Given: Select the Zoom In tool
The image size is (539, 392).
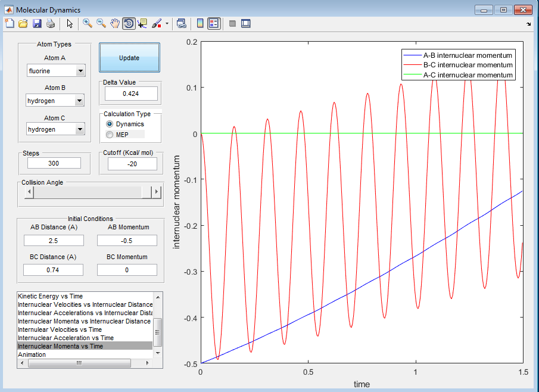Looking at the screenshot, I should point(88,24).
